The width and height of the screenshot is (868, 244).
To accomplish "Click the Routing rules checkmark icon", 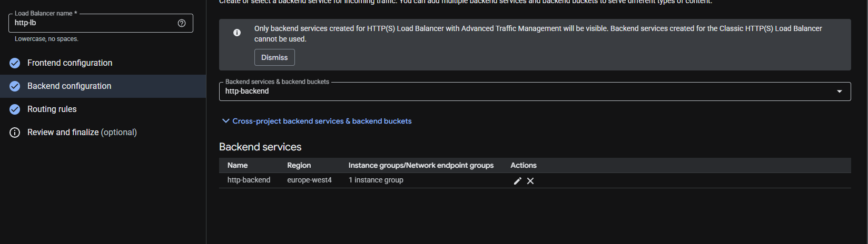I will (x=15, y=109).
